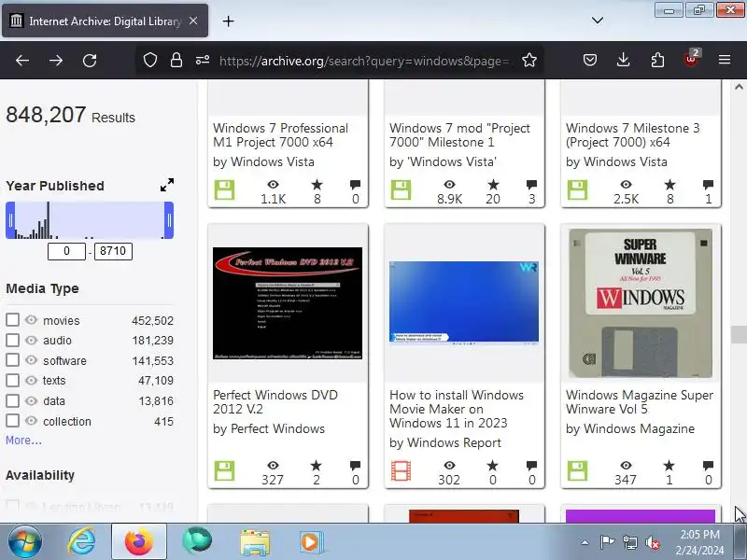Hide collection results using eye icon

(31, 421)
